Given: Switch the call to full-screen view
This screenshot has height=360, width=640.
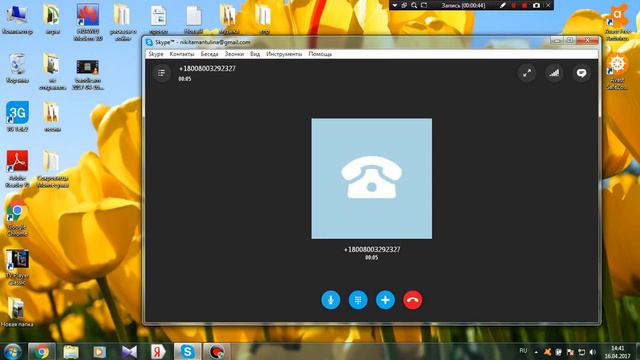Looking at the screenshot, I should tap(527, 73).
